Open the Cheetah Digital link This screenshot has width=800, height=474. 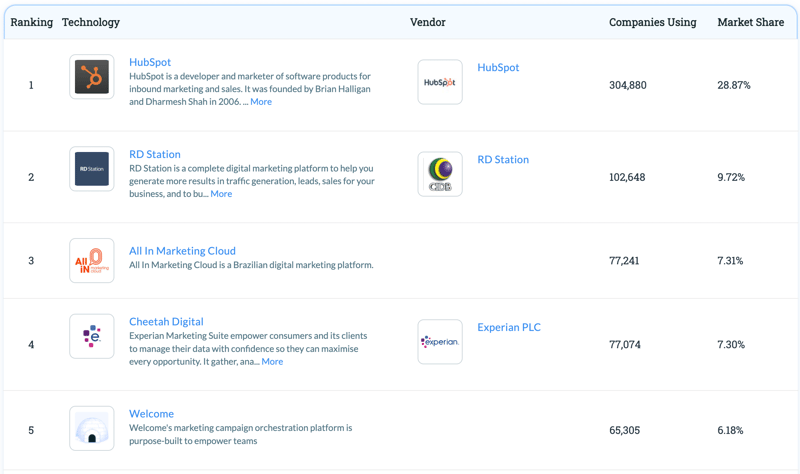click(x=166, y=322)
